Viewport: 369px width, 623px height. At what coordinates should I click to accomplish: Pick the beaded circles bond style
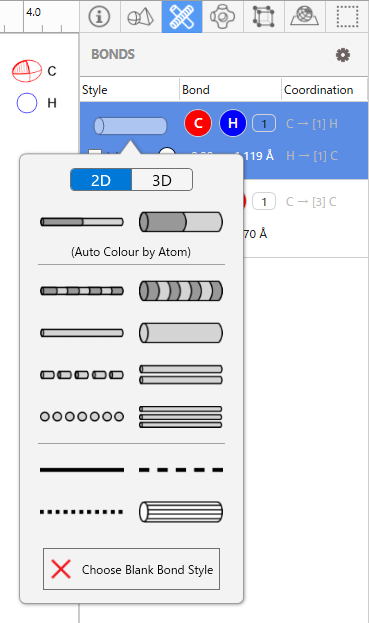[82, 416]
